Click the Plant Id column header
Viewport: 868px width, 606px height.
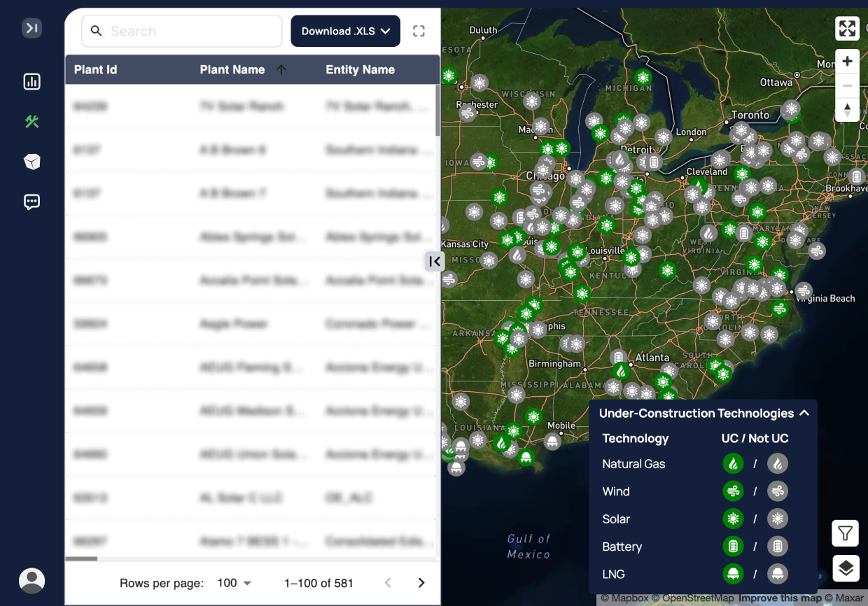(95, 70)
